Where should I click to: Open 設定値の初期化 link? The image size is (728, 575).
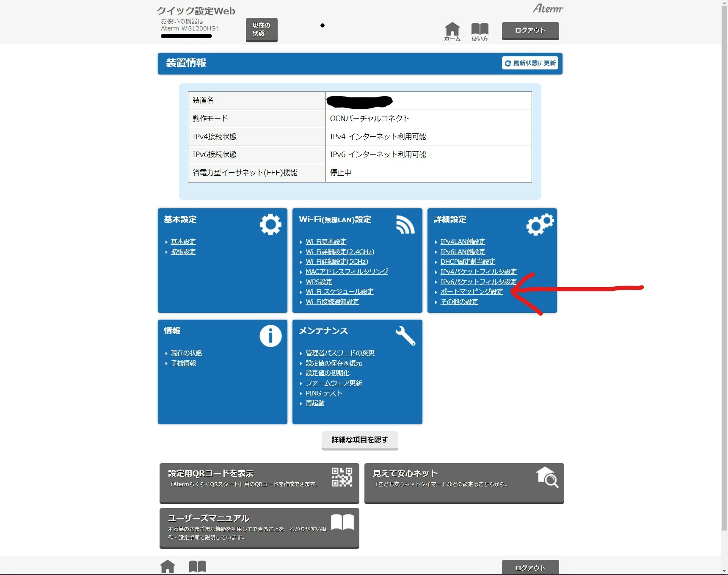pyautogui.click(x=328, y=373)
